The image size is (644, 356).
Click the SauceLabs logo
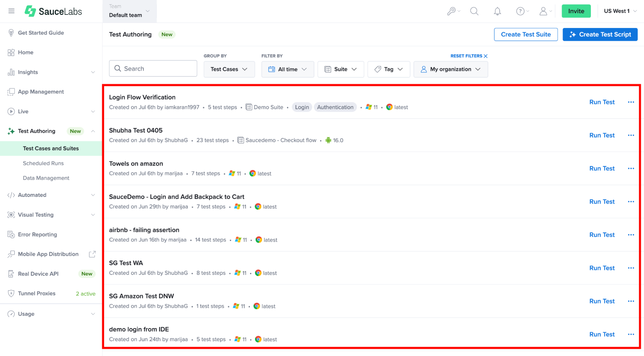click(x=53, y=11)
